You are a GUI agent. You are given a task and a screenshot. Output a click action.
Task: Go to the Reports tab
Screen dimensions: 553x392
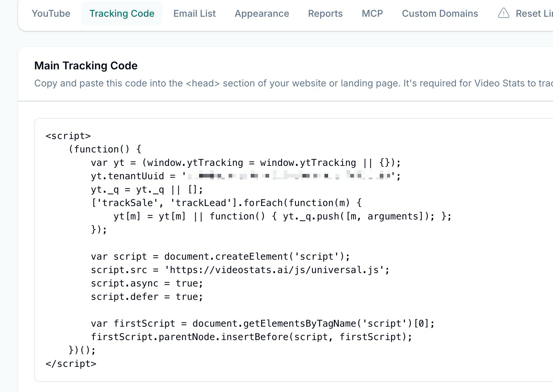pyautogui.click(x=325, y=13)
